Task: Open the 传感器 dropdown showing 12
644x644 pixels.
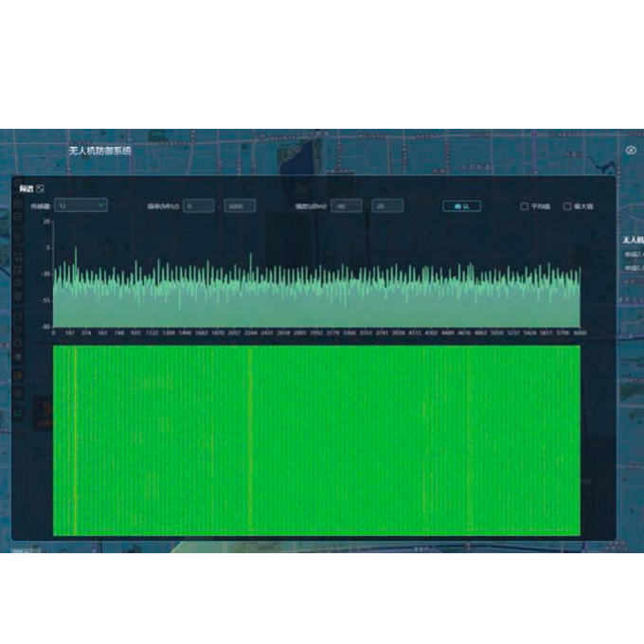Action: (x=80, y=206)
